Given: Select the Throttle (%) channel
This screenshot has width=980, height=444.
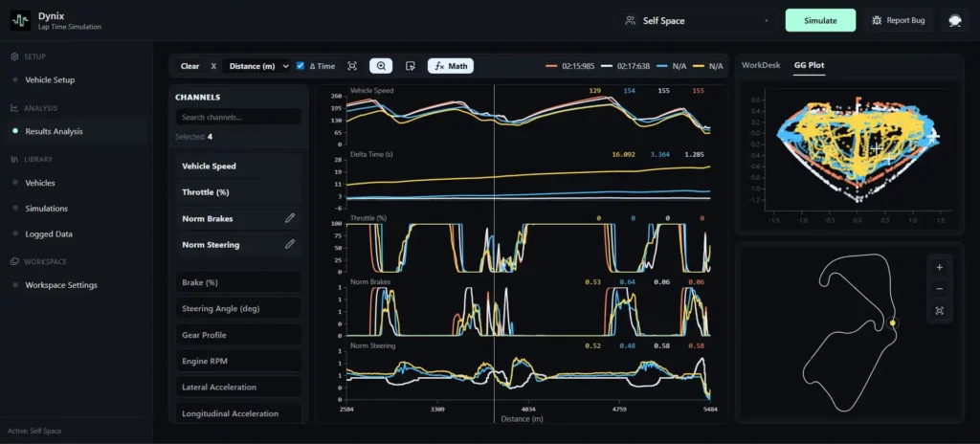Looking at the screenshot, I should (x=238, y=192).
